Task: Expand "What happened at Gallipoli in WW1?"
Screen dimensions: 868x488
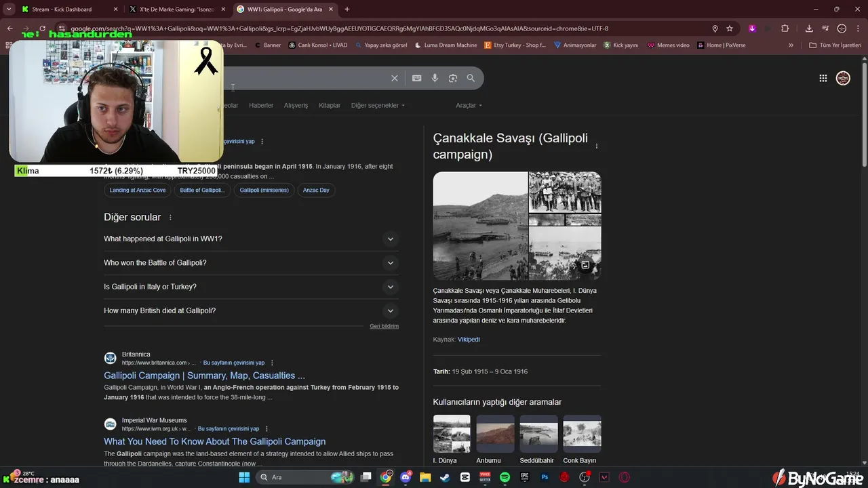Action: (x=251, y=239)
